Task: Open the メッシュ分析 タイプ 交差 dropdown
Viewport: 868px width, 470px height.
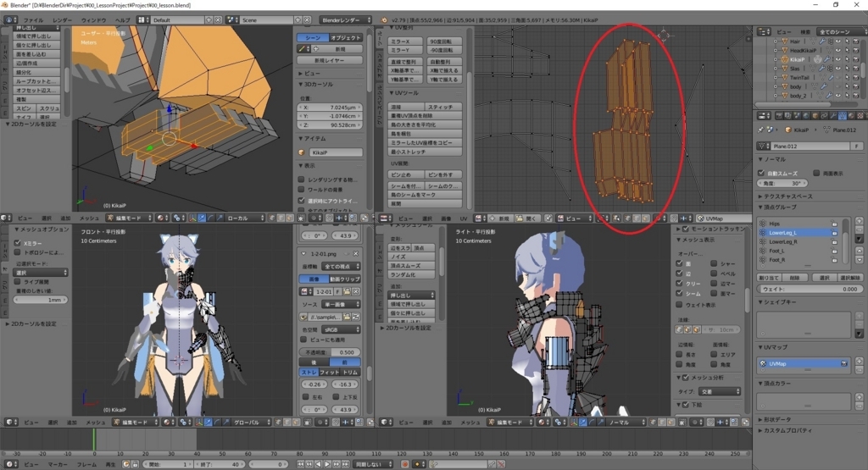Action: (720, 391)
